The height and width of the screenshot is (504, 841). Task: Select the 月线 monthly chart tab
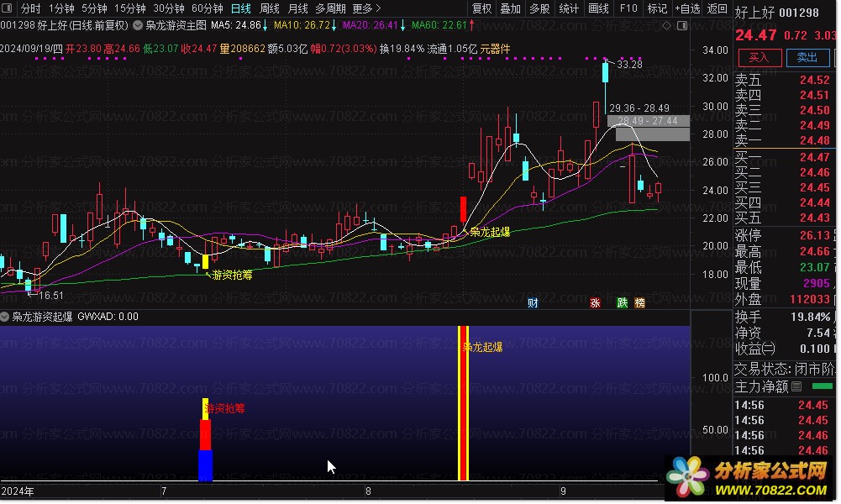(297, 8)
